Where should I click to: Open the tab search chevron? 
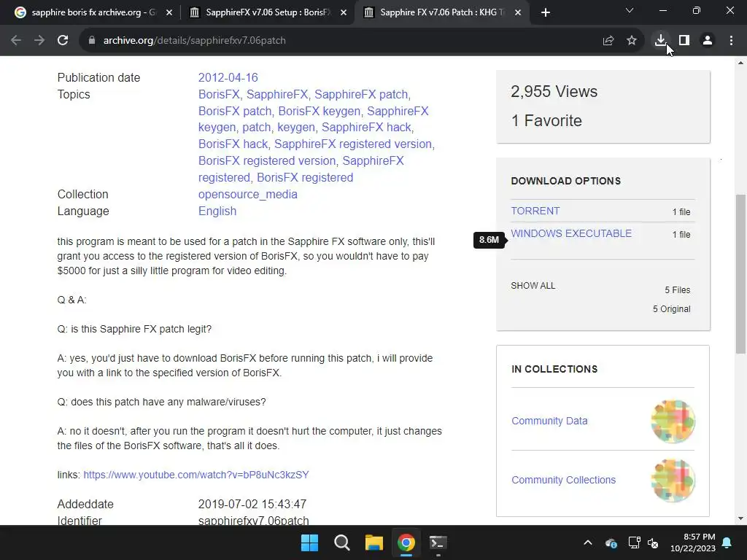[630, 10]
